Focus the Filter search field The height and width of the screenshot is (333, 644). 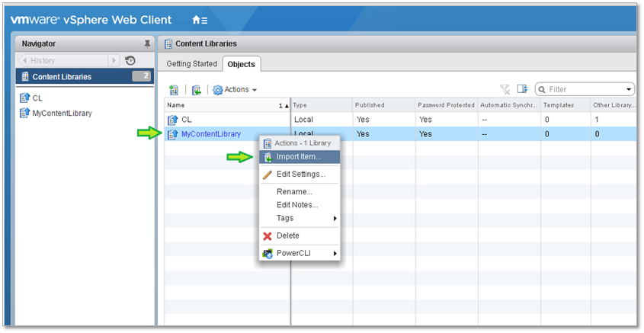pyautogui.click(x=585, y=89)
